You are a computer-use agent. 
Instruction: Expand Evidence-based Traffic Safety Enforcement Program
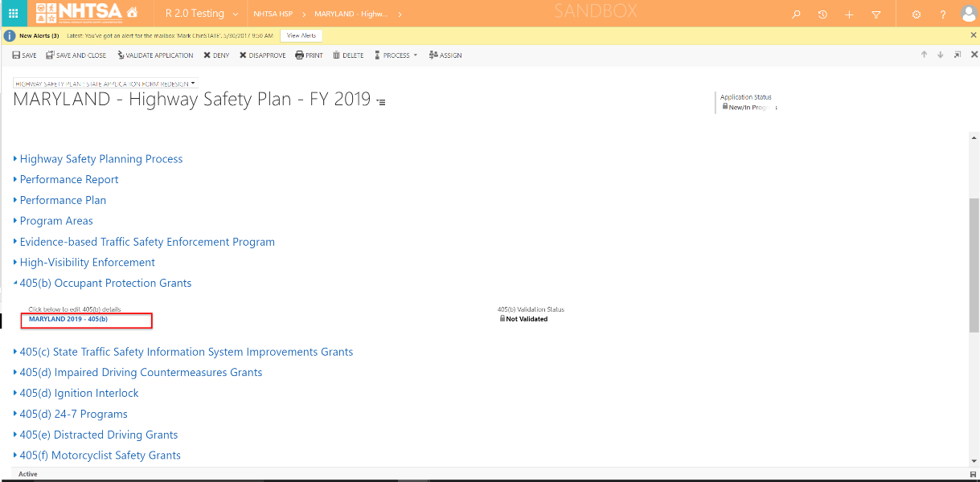pos(144,242)
